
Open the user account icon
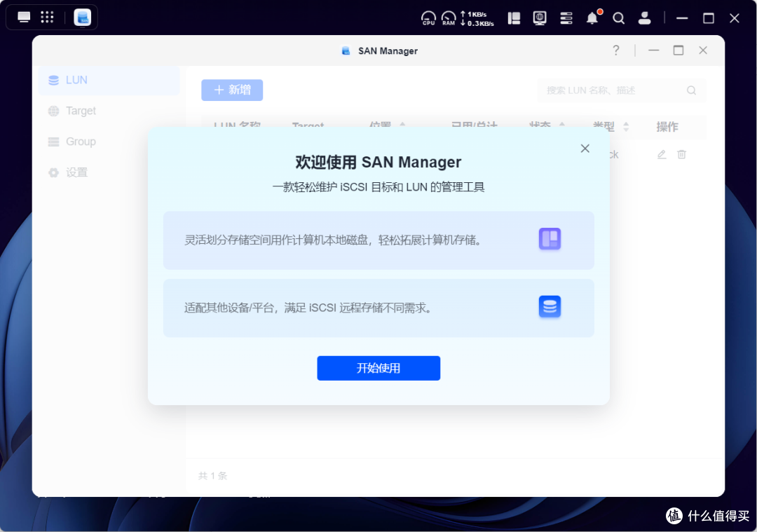(644, 18)
